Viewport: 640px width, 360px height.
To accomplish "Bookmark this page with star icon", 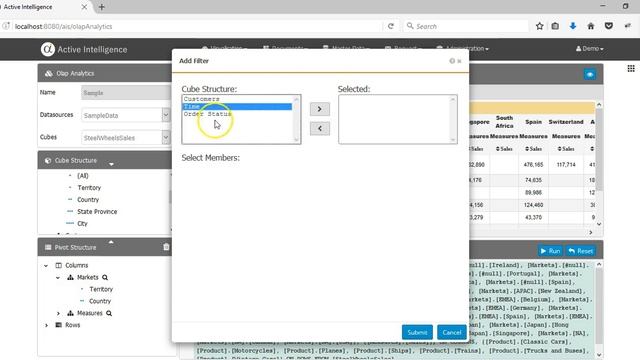I will tap(540, 26).
